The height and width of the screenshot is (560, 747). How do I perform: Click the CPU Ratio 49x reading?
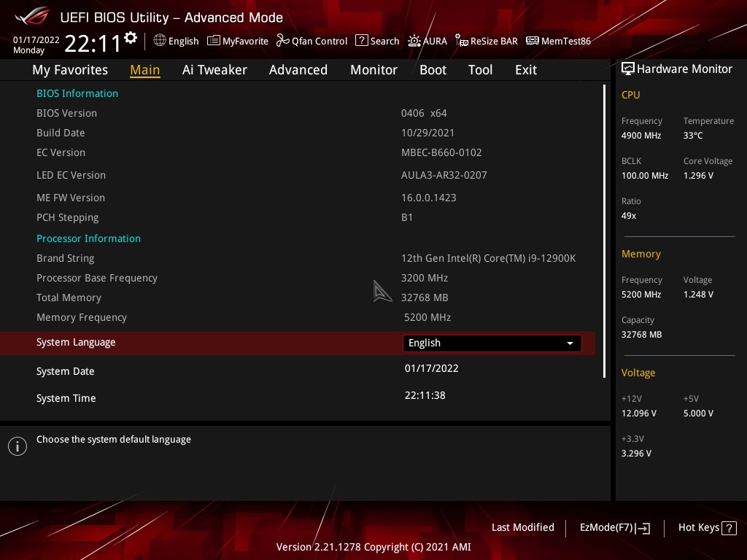[x=628, y=216]
